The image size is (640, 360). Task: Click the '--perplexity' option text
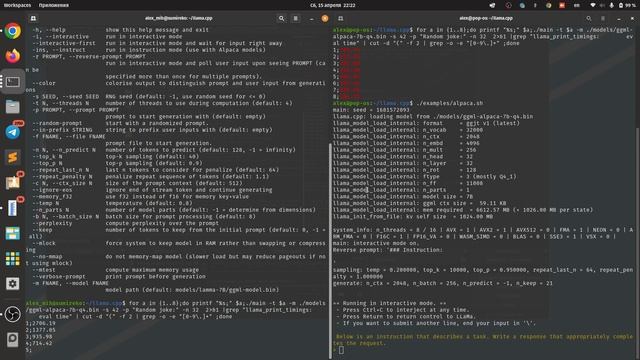click(x=52, y=223)
